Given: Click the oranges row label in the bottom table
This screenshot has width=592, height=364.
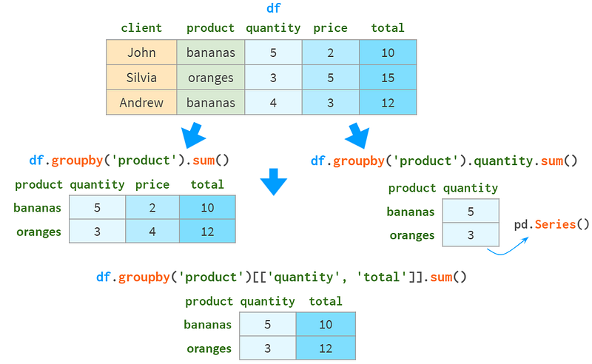Looking at the screenshot, I should coord(209,348).
